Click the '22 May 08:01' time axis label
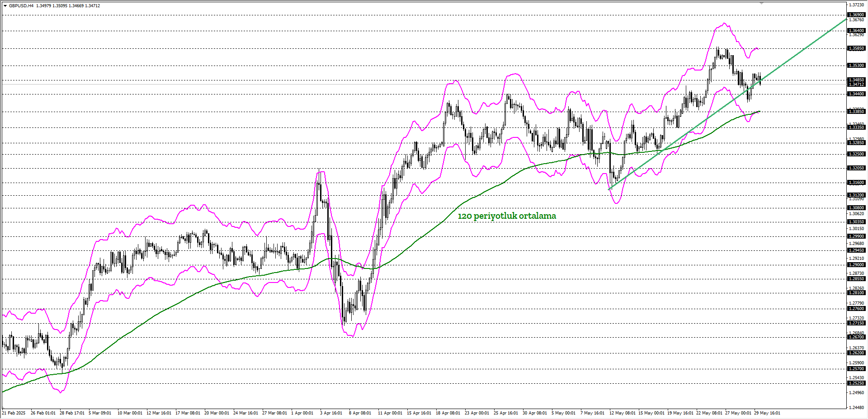The image size is (868, 419). 709,413
